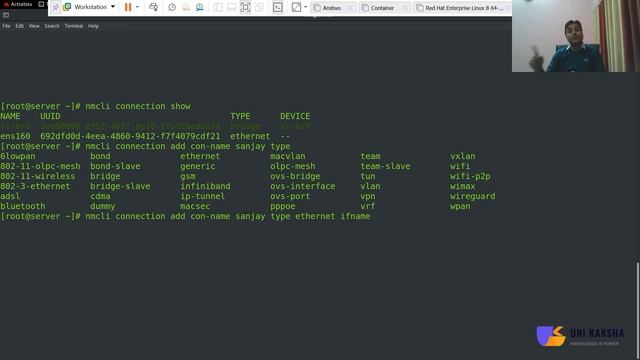Open the terminal File menu
Screen dimensions: 640x360
(6, 26)
